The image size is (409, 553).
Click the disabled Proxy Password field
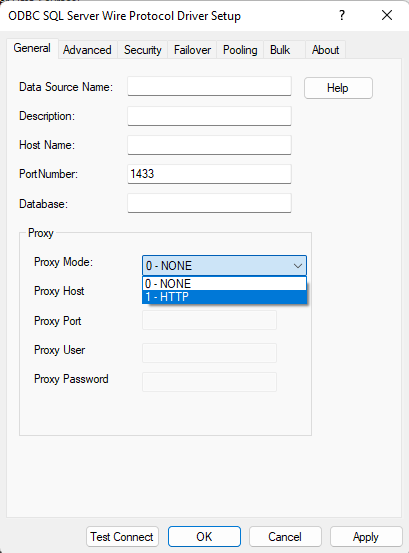click(209, 382)
